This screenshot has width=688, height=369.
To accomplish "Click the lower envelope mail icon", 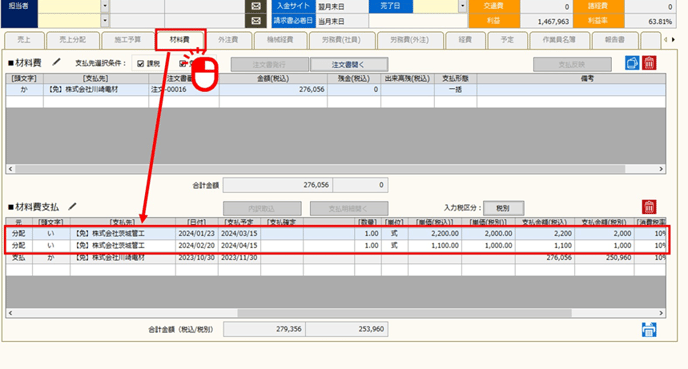I will [x=256, y=21].
